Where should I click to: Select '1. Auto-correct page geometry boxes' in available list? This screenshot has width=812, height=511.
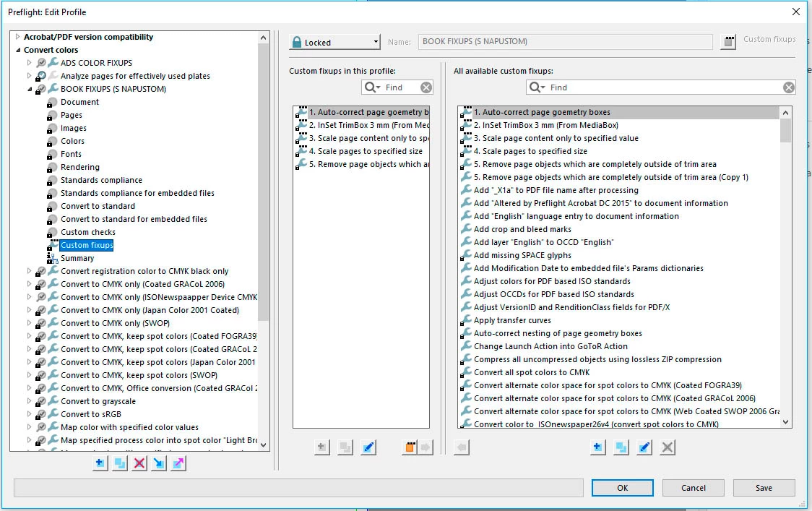coord(542,112)
